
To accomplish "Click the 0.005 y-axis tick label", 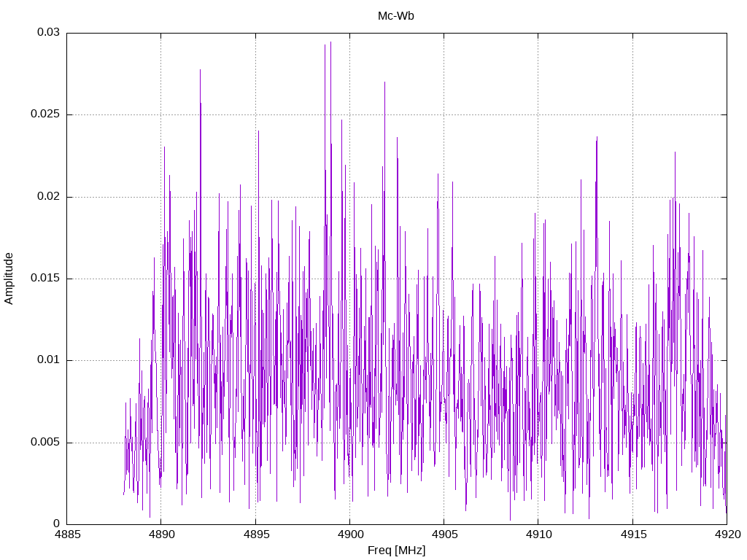I will tap(45, 443).
